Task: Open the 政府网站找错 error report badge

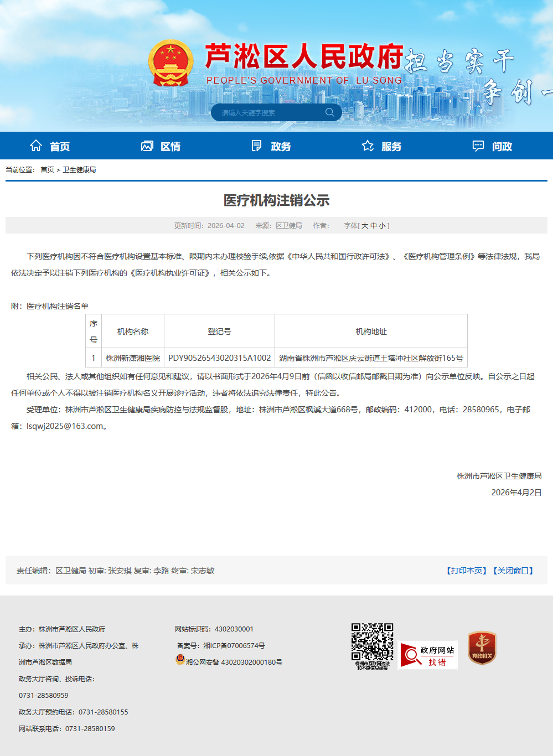Action: pos(427,655)
